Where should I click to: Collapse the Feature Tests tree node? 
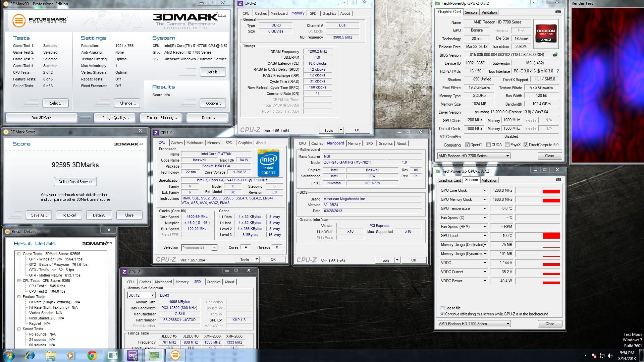(19, 297)
